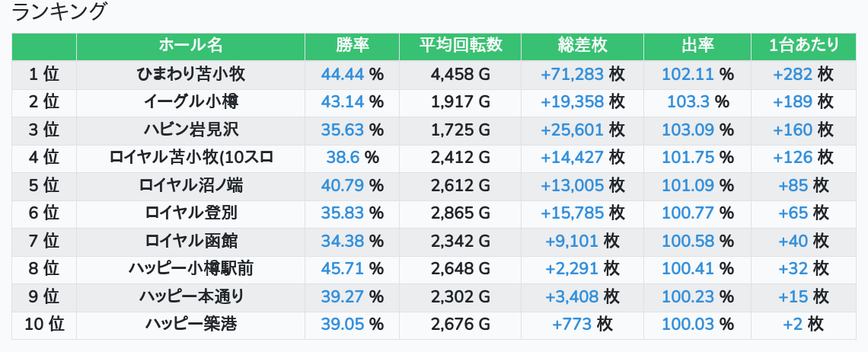Open the ひまわり苫小牧 hall entry

[190, 75]
